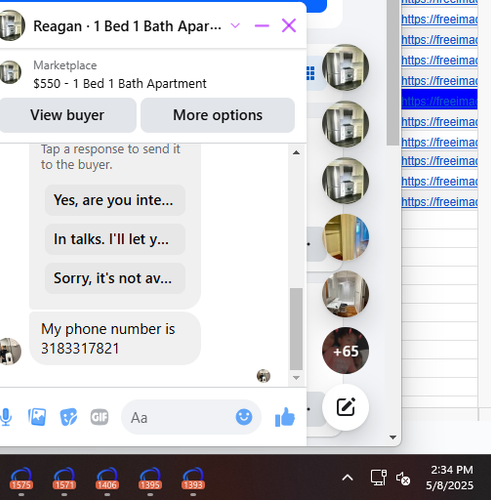491x500 pixels.
Task: Open the $550 - 1 Bed 1 Bath Apartment listing
Action: (120, 84)
